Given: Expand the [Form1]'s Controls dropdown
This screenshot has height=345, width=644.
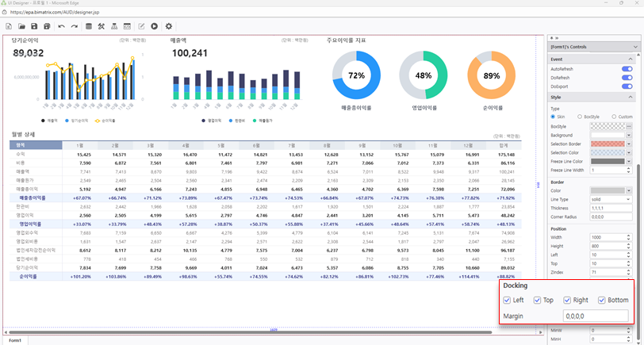Looking at the screenshot, I should coord(634,48).
